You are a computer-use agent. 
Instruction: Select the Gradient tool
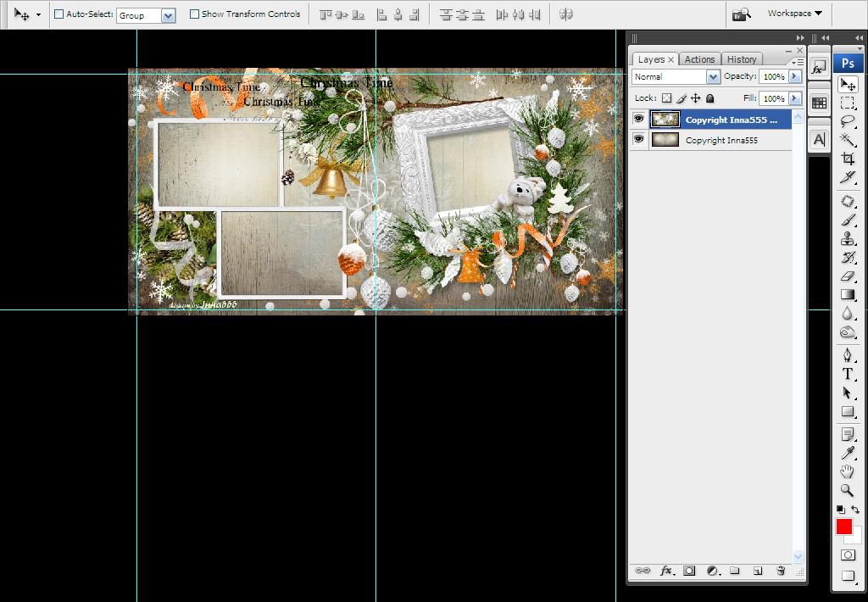(848, 294)
